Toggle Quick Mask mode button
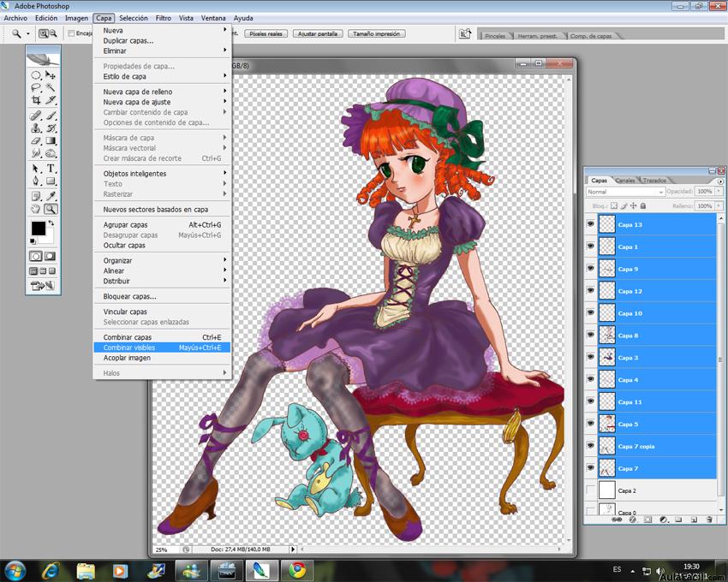This screenshot has width=728, height=582. pos(51,256)
